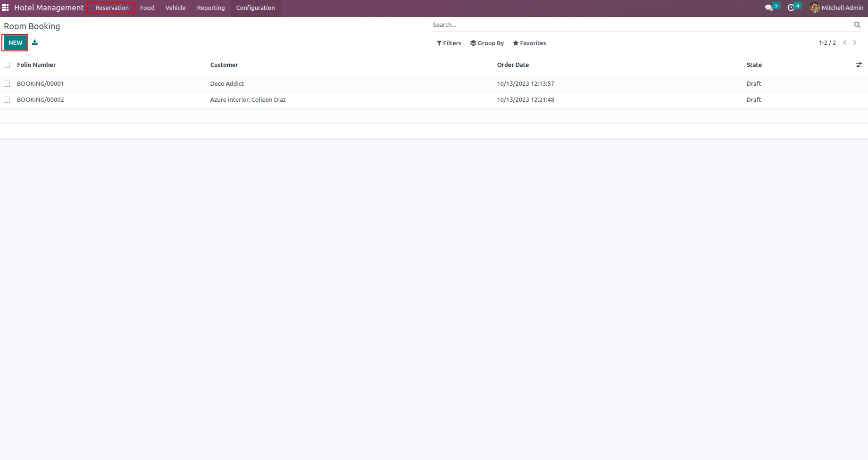Screen dimensions: 868x460
Task: Click Draft state of BOOKING/00001
Action: click(754, 84)
